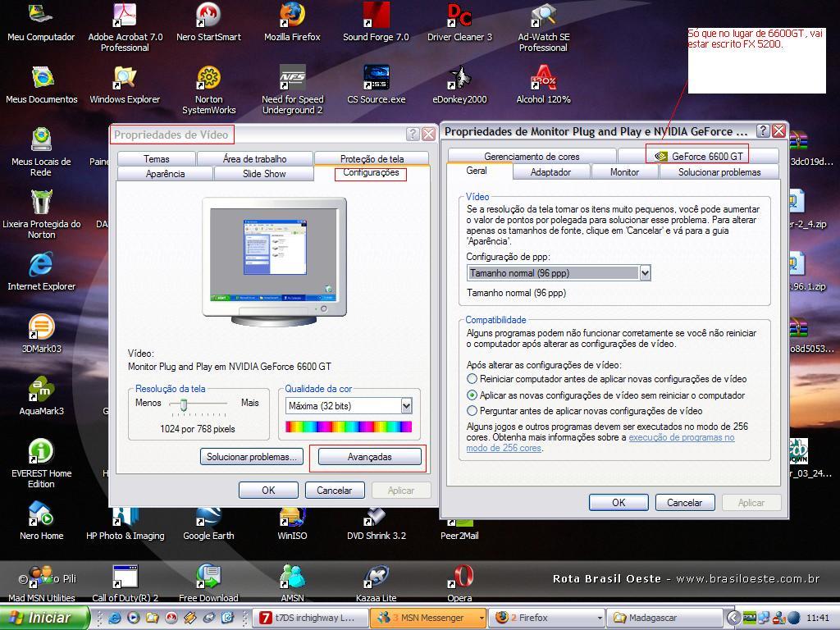
Task: Select the Opera desktop shortcut
Action: pyautogui.click(x=459, y=583)
